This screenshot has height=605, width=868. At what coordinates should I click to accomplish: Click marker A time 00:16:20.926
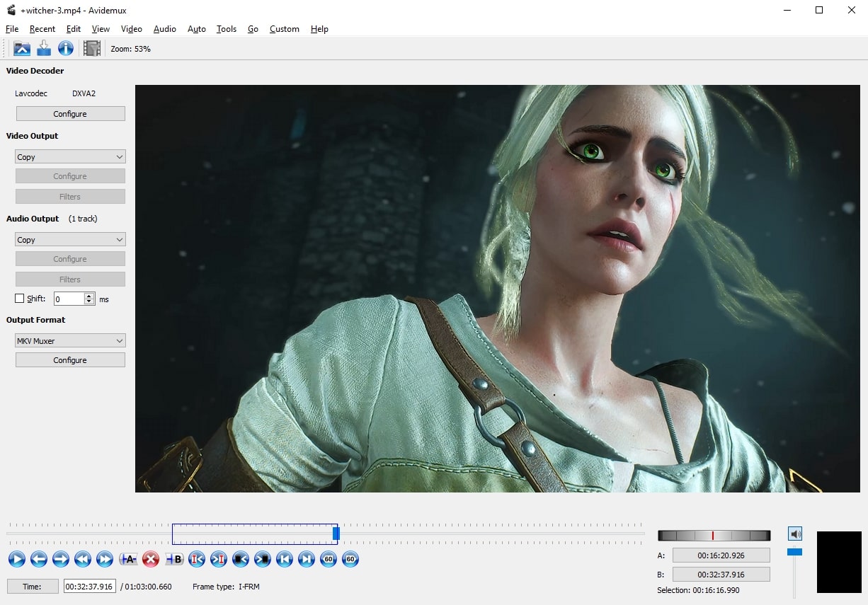tap(721, 555)
